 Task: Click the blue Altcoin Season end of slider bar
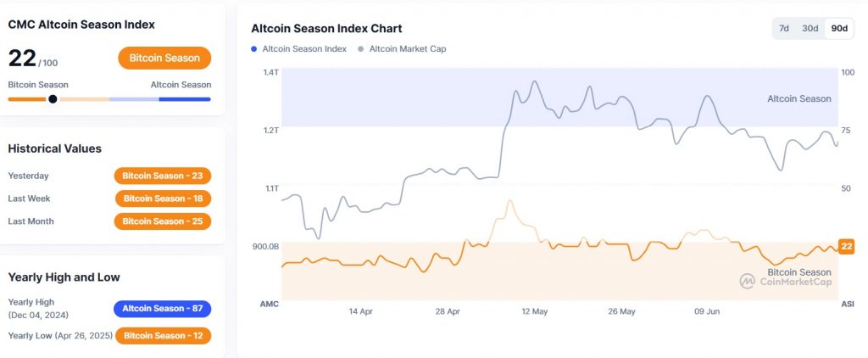coord(184,99)
